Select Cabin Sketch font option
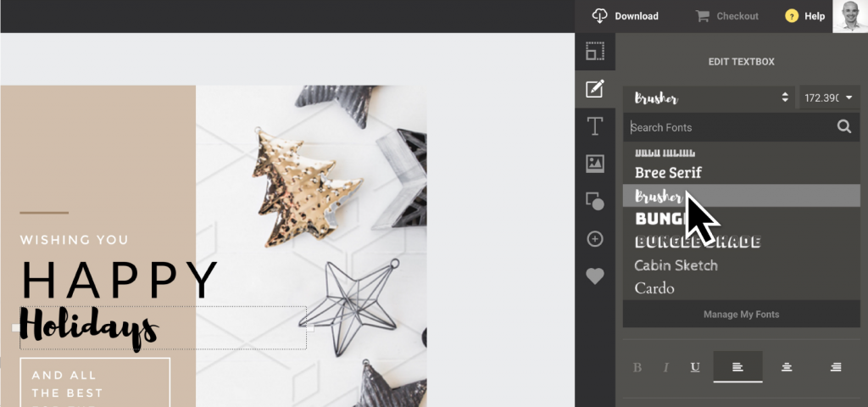Viewport: 868px width, 407px height. click(x=676, y=265)
